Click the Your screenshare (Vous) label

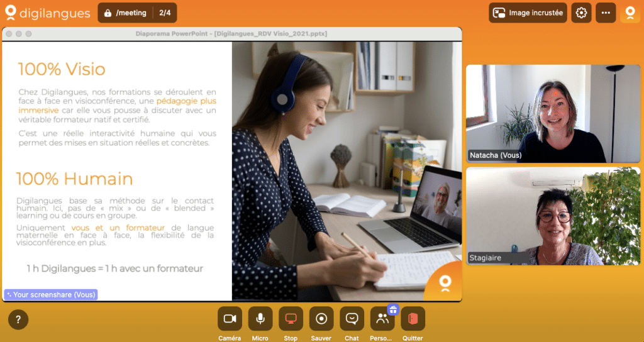[50, 294]
